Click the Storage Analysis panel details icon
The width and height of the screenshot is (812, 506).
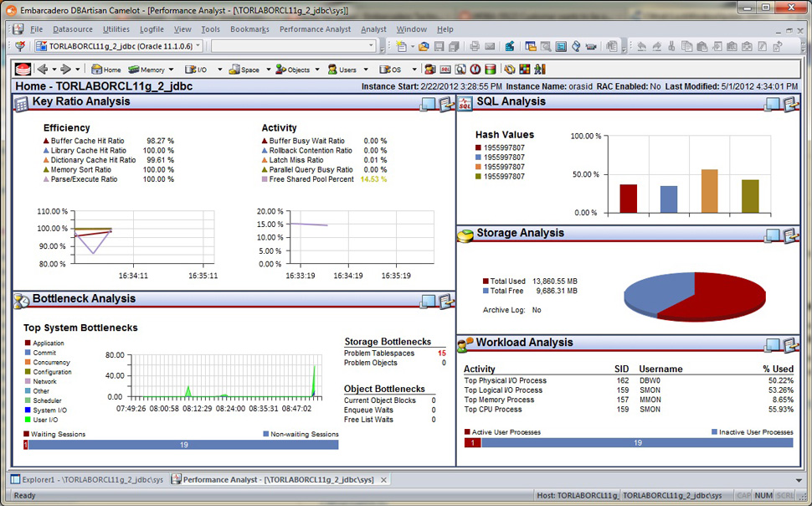pyautogui.click(x=789, y=235)
